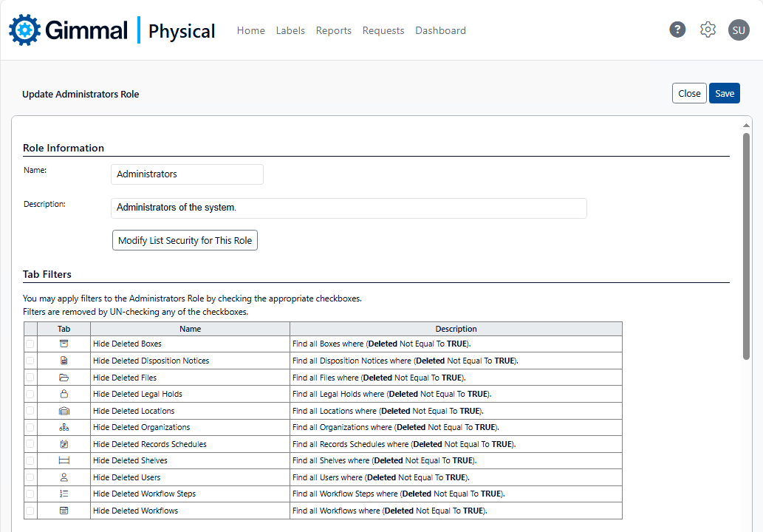The image size is (763, 532).
Task: Open the settings gear icon
Action: click(708, 30)
